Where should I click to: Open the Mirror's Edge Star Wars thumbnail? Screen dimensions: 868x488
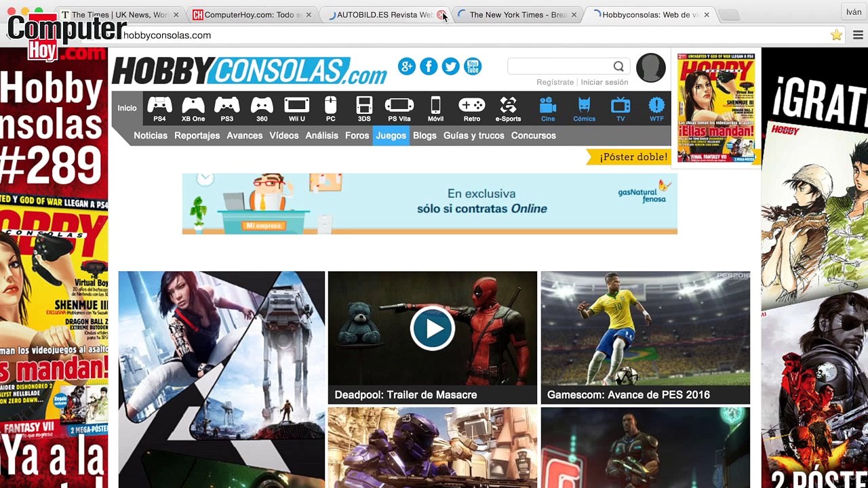pos(222,380)
